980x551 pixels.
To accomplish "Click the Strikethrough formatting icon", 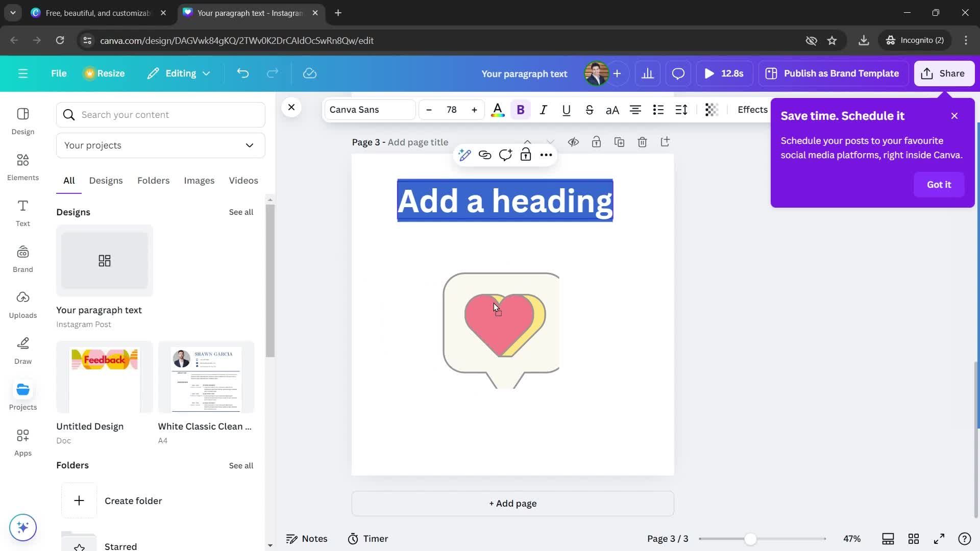I will click(x=590, y=110).
